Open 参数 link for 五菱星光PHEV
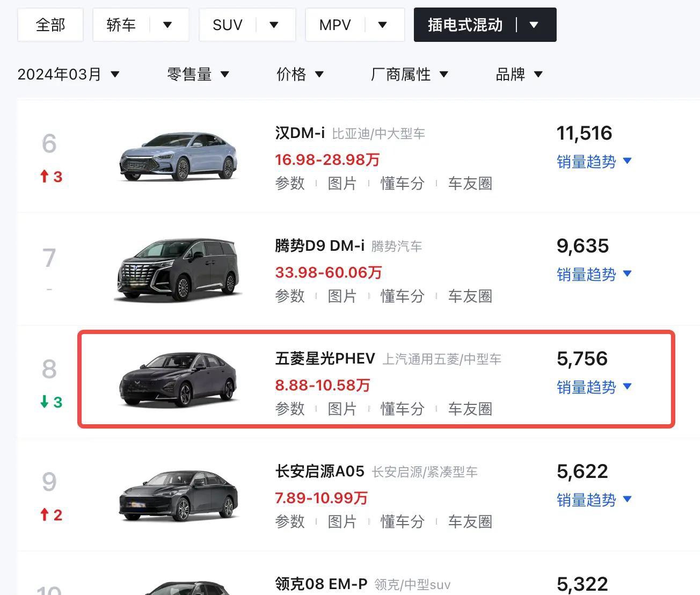Screen dimensions: 700x595 (x=290, y=409)
